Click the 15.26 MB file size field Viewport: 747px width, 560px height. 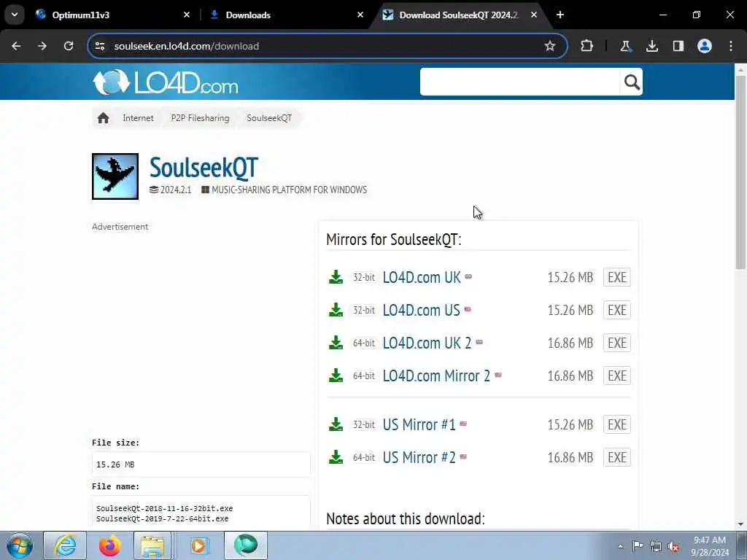(x=201, y=464)
